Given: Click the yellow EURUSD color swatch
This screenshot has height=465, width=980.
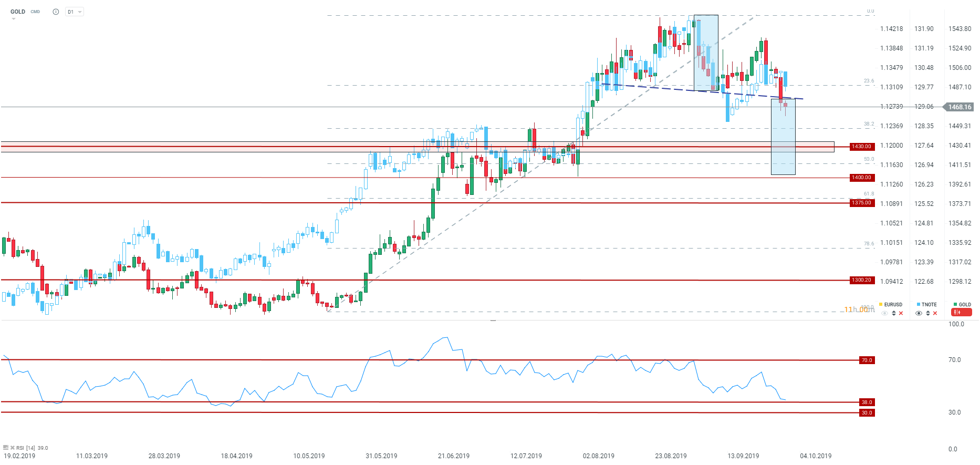Looking at the screenshot, I should (x=881, y=304).
